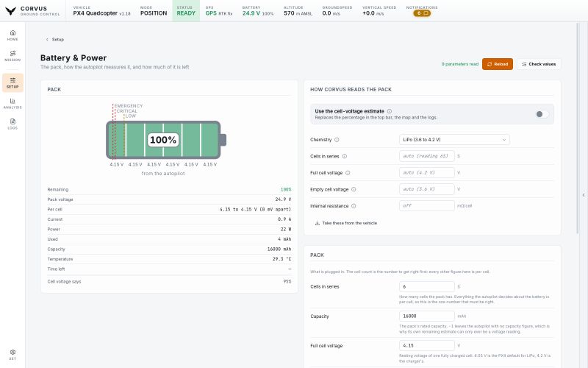
Task: Open the Logs section in sidebar
Action: click(12, 124)
